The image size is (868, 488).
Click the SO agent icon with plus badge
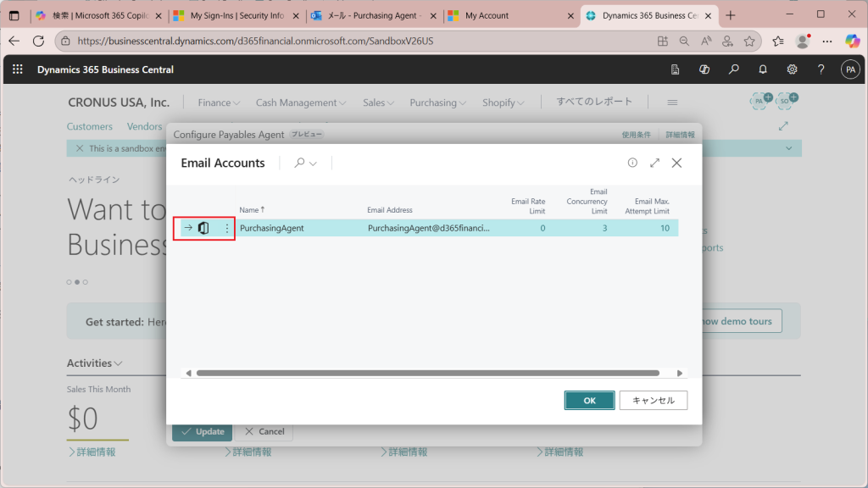pos(787,100)
